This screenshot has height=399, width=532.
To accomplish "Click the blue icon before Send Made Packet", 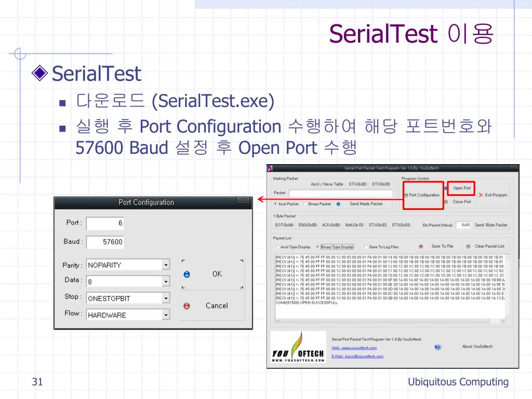I will [x=338, y=204].
